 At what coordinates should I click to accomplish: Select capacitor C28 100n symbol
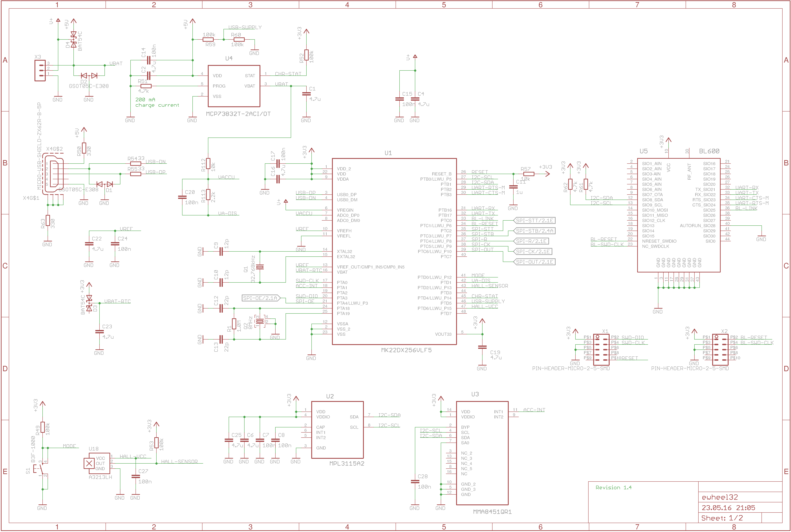(415, 482)
